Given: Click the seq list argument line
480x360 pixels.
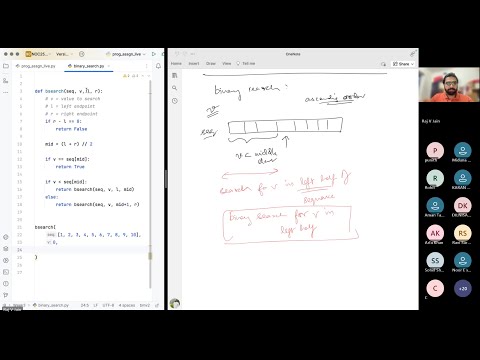Looking at the screenshot, I should (94, 235).
